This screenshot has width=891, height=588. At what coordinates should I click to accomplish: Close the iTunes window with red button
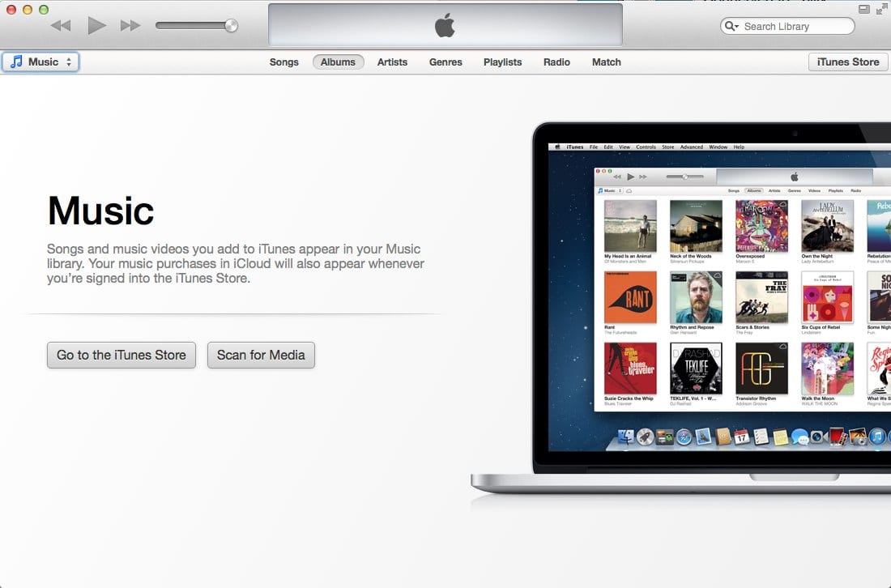11,10
